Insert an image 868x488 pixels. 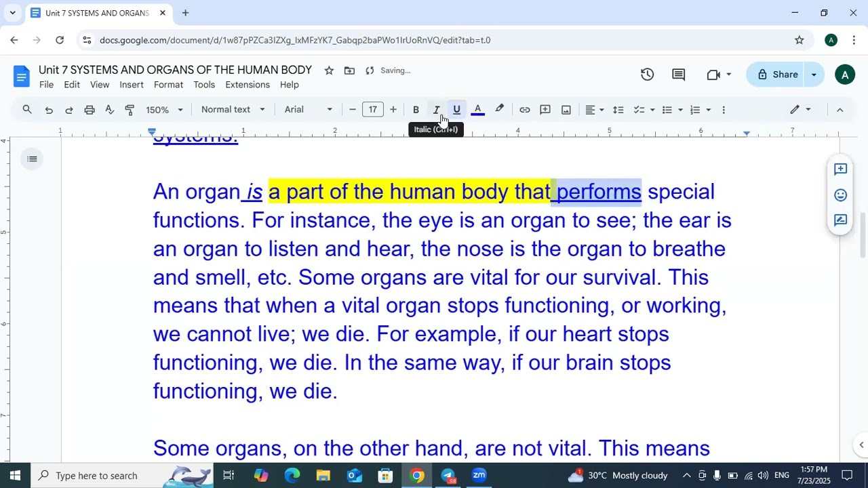click(566, 110)
